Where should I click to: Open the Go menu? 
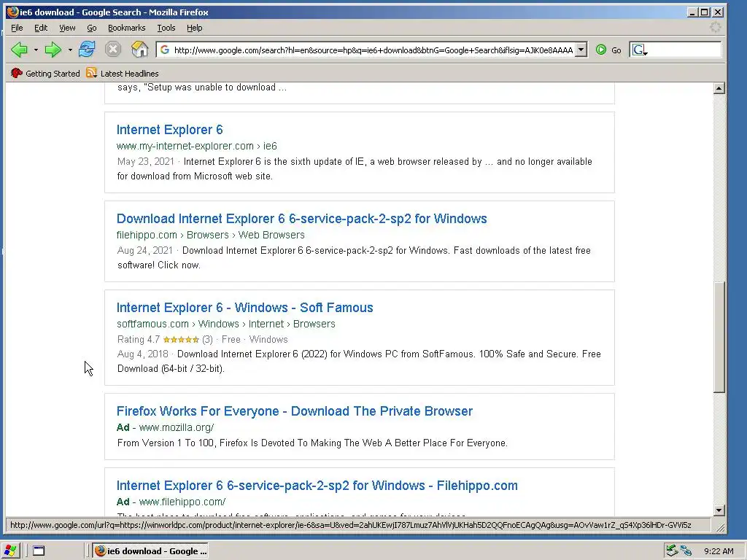click(92, 28)
